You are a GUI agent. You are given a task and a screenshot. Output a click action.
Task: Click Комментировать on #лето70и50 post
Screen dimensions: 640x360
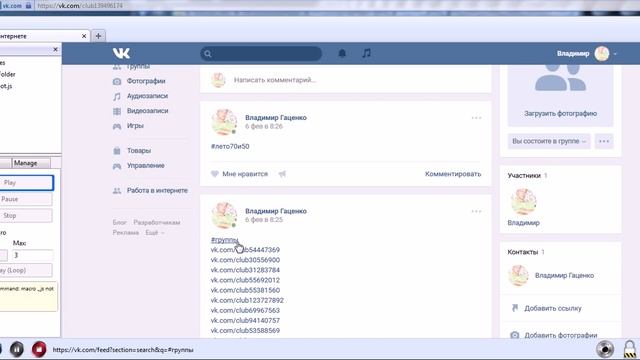(453, 174)
